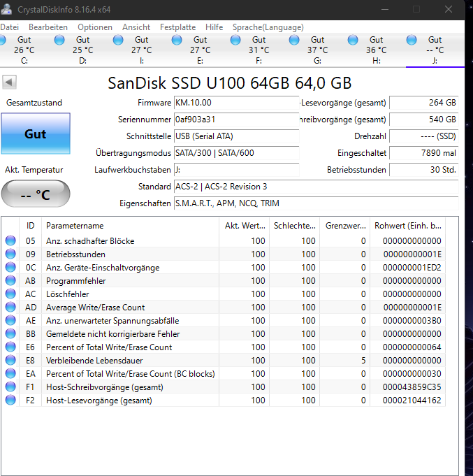Select disk E: in the drive bar
The width and height of the screenshot is (473, 476).
click(x=200, y=50)
